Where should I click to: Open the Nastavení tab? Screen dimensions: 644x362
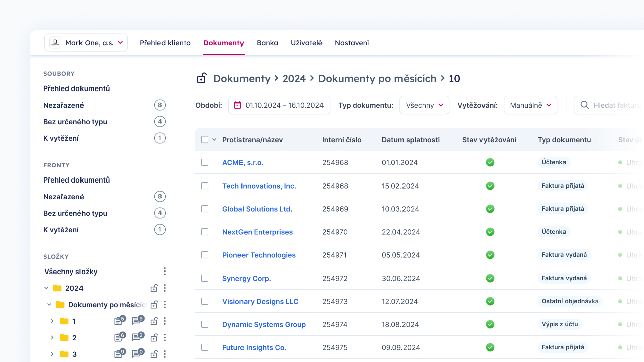coord(352,43)
